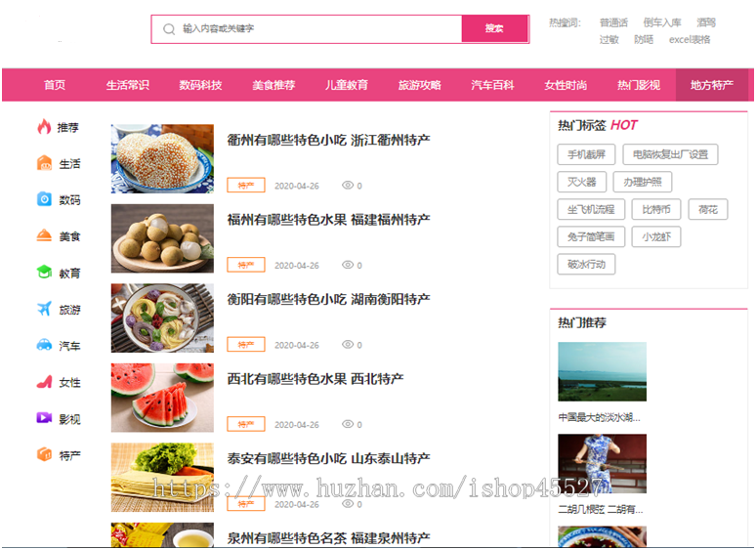Open recommended link 中国最大的淡水湖...
756x550 pixels.
tap(600, 417)
